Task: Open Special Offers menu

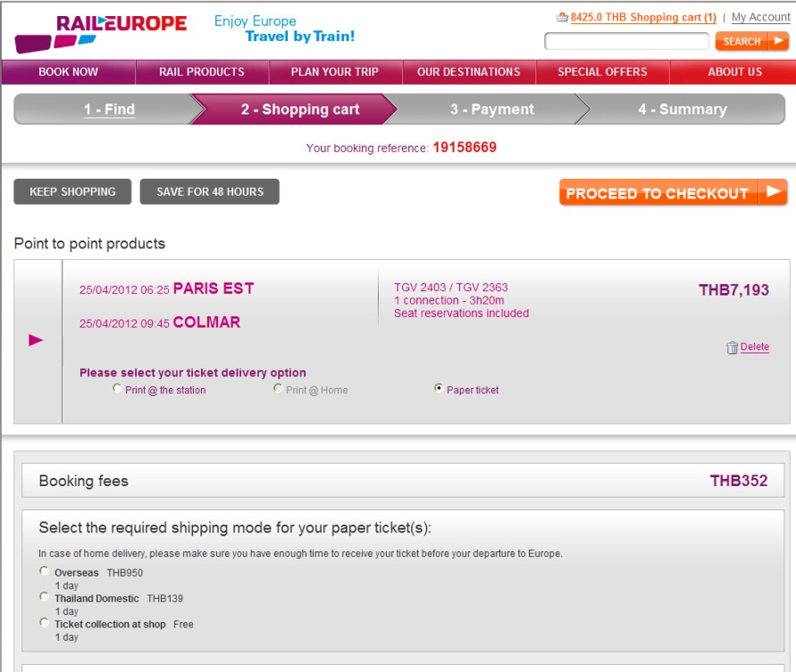Action: [603, 71]
